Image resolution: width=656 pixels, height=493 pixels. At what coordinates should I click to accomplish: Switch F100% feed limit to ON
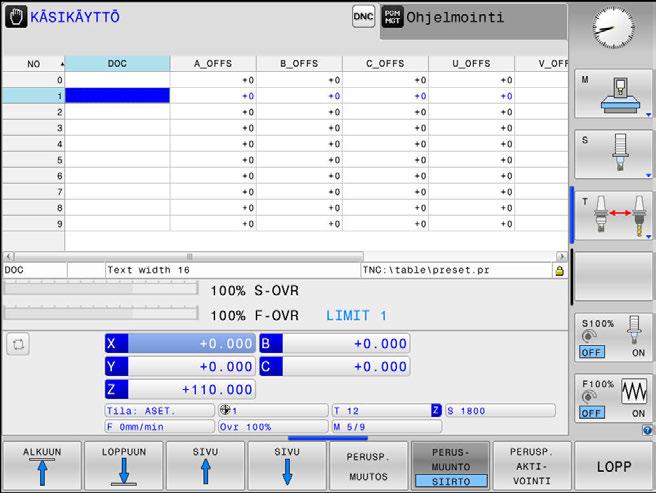click(638, 413)
